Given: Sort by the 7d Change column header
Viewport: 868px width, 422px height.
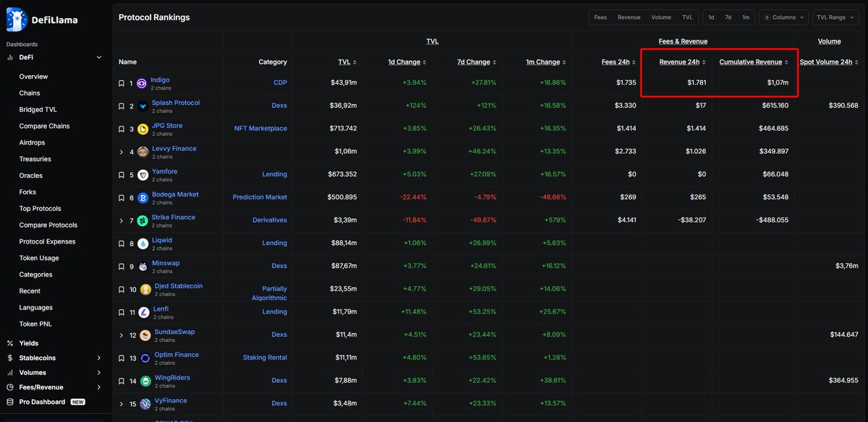Looking at the screenshot, I should [x=477, y=62].
